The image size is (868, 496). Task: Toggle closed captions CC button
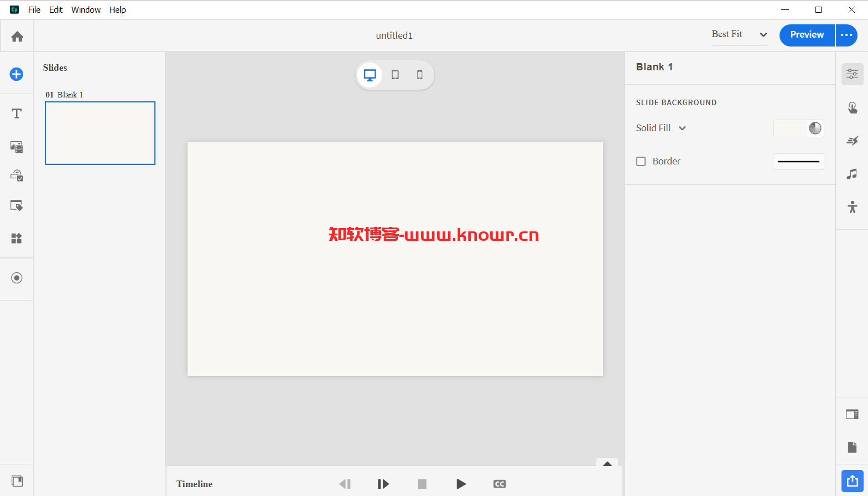pyautogui.click(x=500, y=484)
